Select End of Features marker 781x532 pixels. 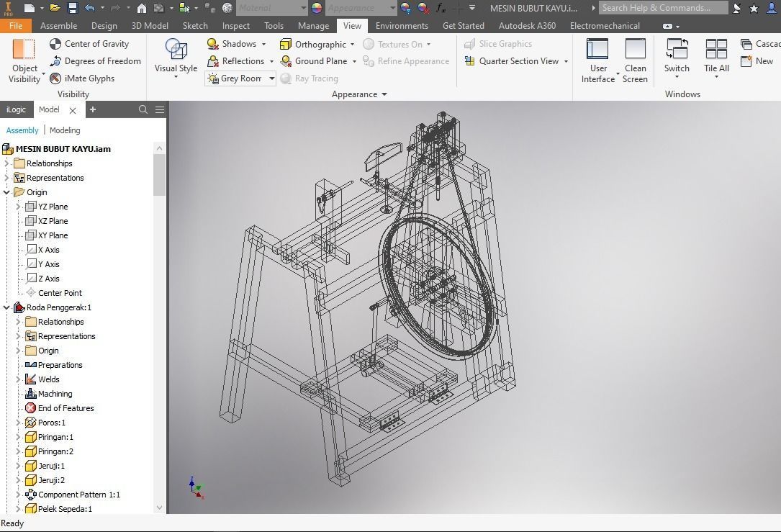click(59, 408)
